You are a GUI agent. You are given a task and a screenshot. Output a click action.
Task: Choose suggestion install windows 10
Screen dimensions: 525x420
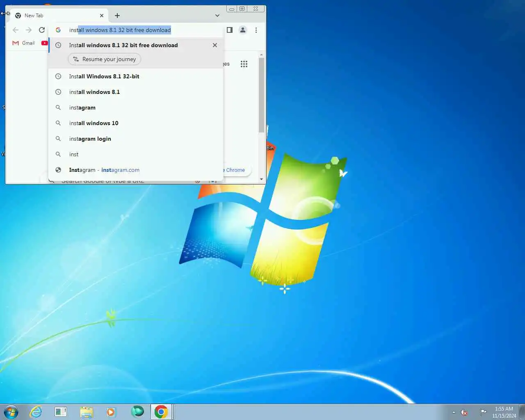click(136, 123)
